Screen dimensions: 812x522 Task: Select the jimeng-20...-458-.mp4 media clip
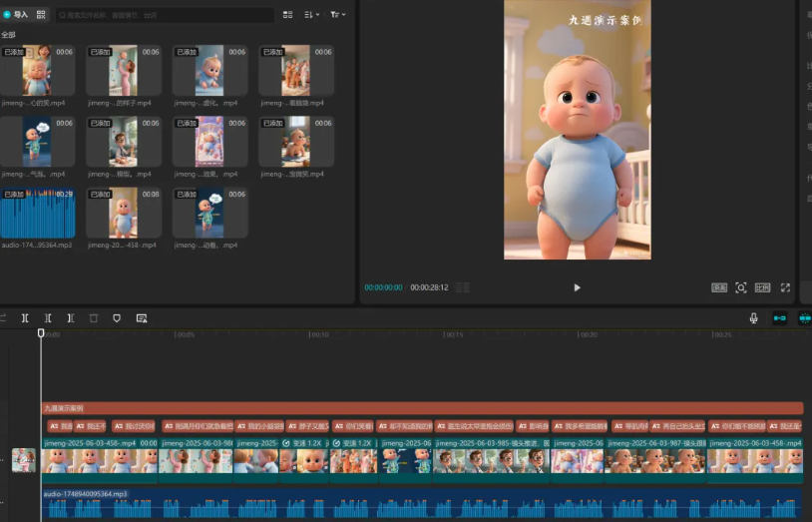(x=124, y=213)
